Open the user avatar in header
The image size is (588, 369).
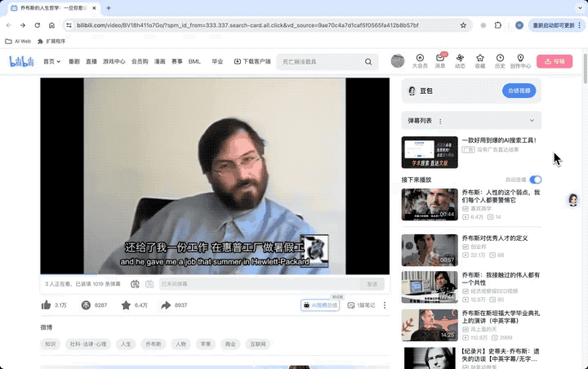pos(398,60)
